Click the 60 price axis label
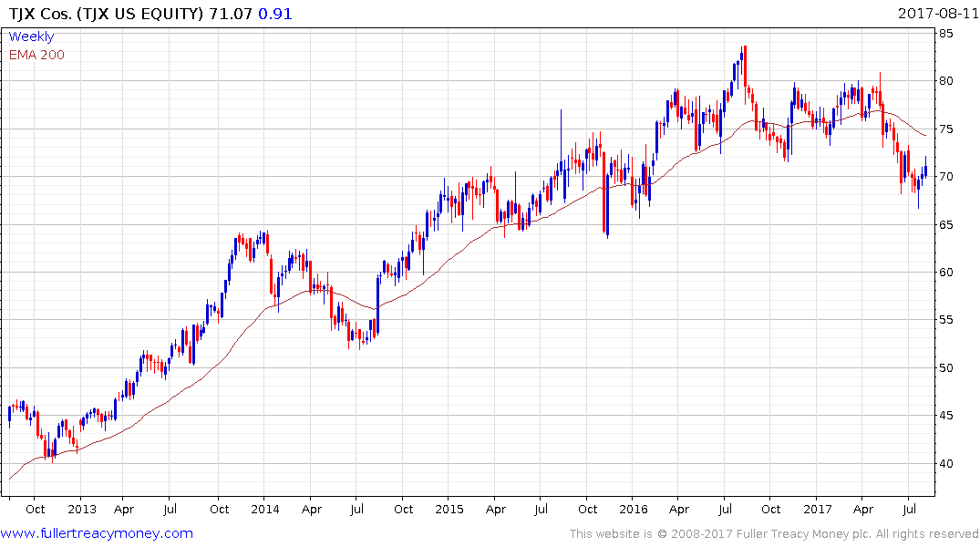This screenshot has width=980, height=547. click(x=946, y=272)
